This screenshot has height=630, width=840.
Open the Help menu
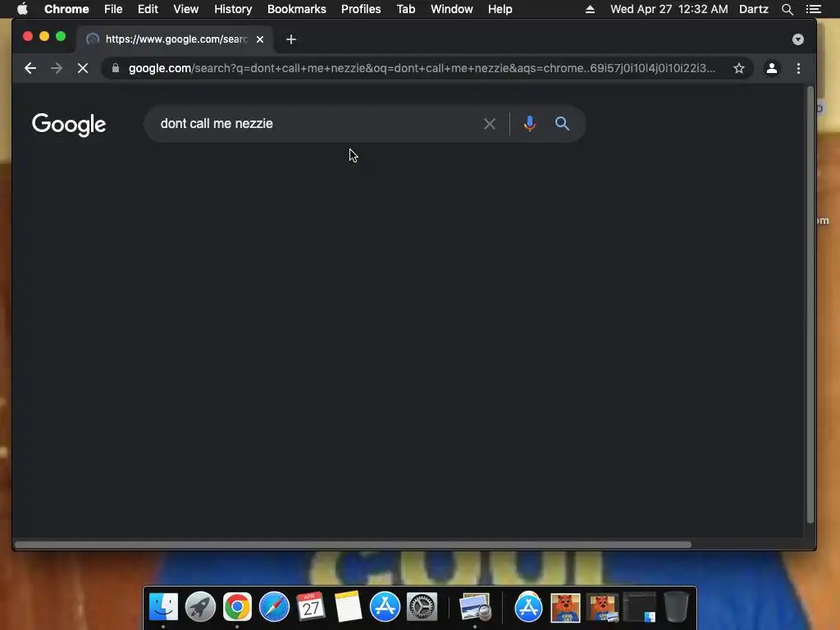[500, 9]
